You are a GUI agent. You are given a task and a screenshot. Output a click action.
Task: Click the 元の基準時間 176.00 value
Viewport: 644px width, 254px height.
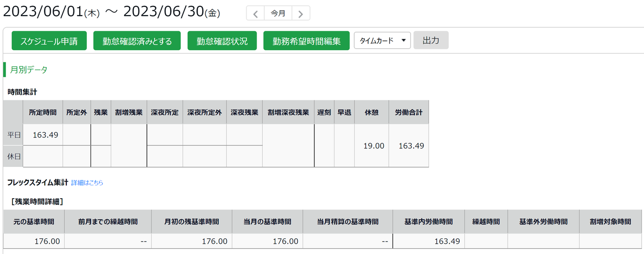[47, 242]
